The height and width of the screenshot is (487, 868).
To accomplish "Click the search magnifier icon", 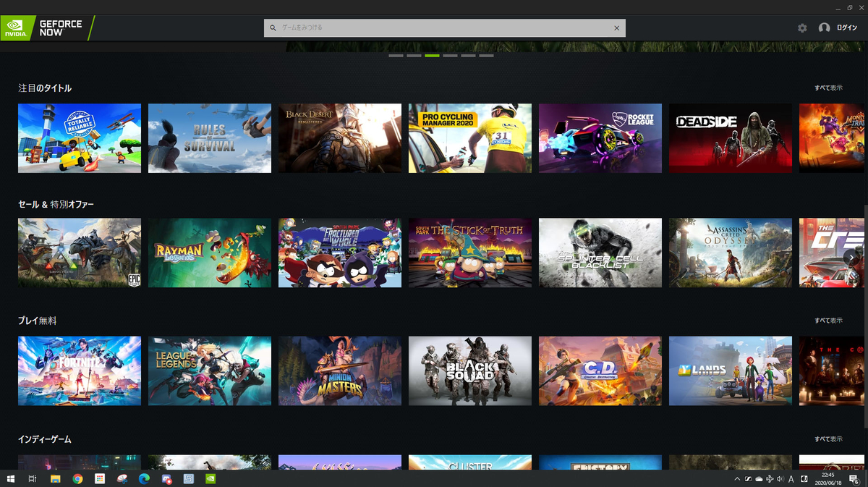I will [273, 27].
